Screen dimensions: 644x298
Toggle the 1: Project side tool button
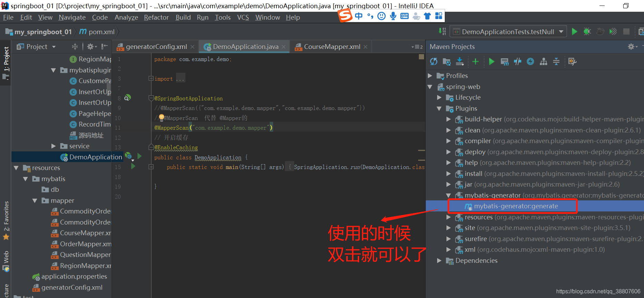tap(6, 62)
